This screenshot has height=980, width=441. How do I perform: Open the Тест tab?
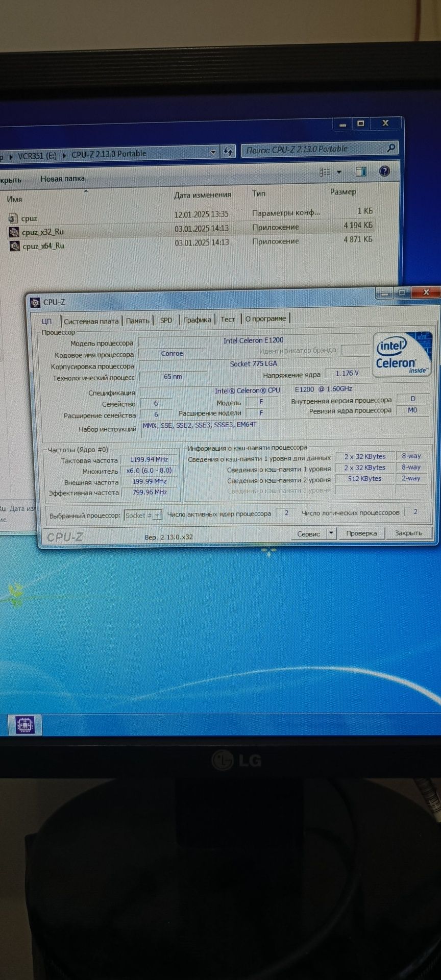228,319
